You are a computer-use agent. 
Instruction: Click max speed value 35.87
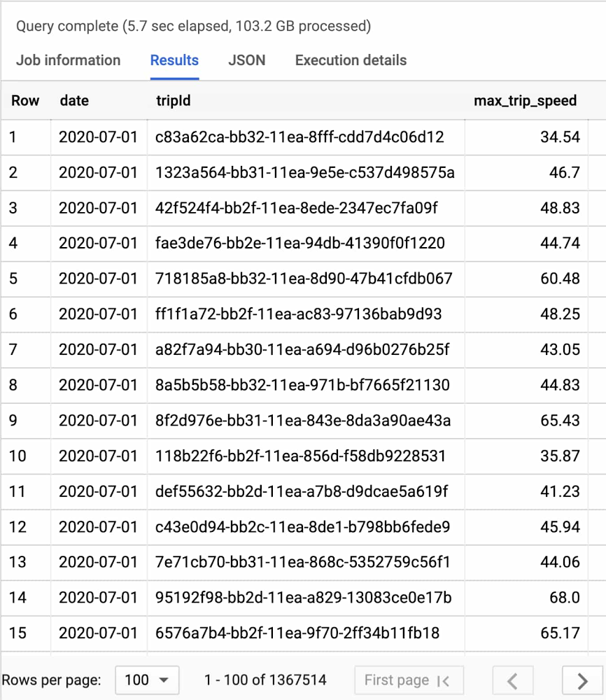pos(560,456)
